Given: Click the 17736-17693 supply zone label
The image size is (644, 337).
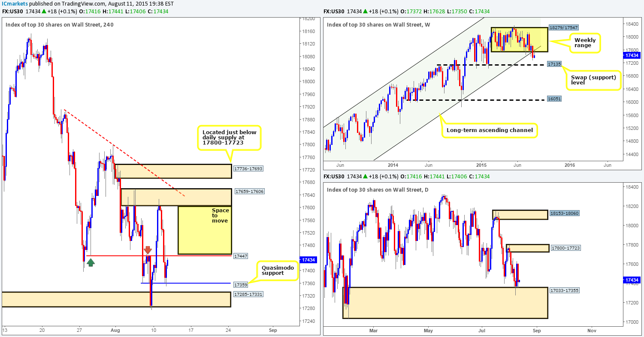Looking at the screenshot, I should pos(248,168).
